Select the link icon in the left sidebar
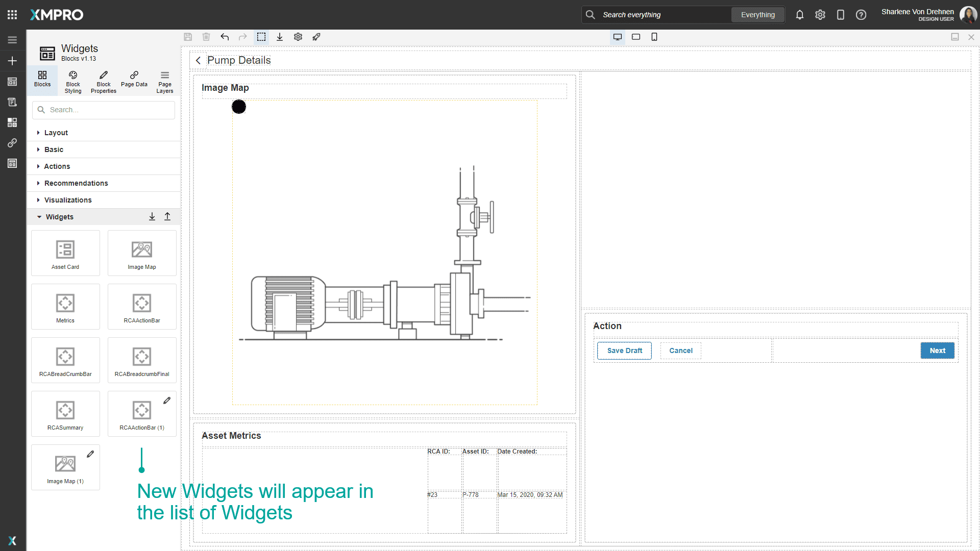Screen dimensions: 980x551 click(12, 143)
